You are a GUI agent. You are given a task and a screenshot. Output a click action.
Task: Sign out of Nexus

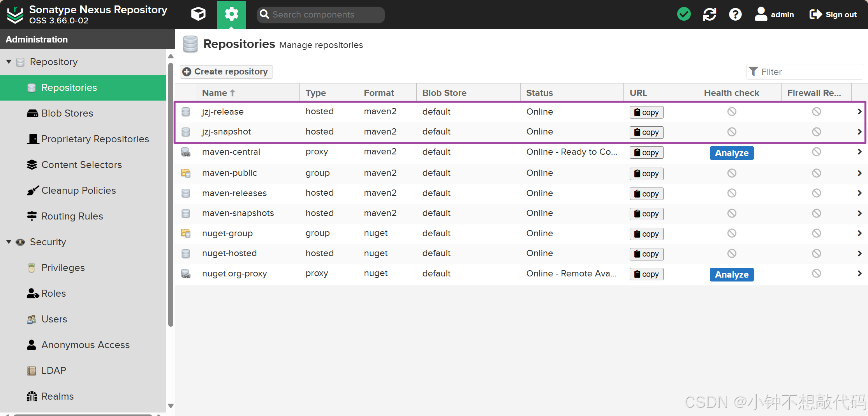[x=833, y=14]
